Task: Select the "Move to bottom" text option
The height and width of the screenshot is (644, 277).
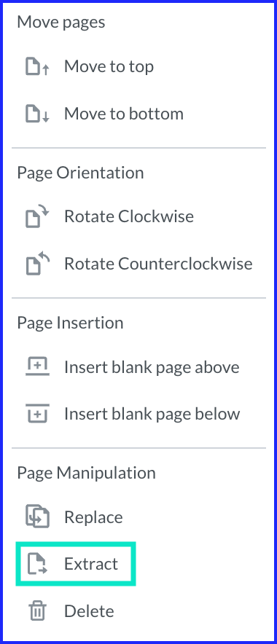Action: tap(124, 114)
